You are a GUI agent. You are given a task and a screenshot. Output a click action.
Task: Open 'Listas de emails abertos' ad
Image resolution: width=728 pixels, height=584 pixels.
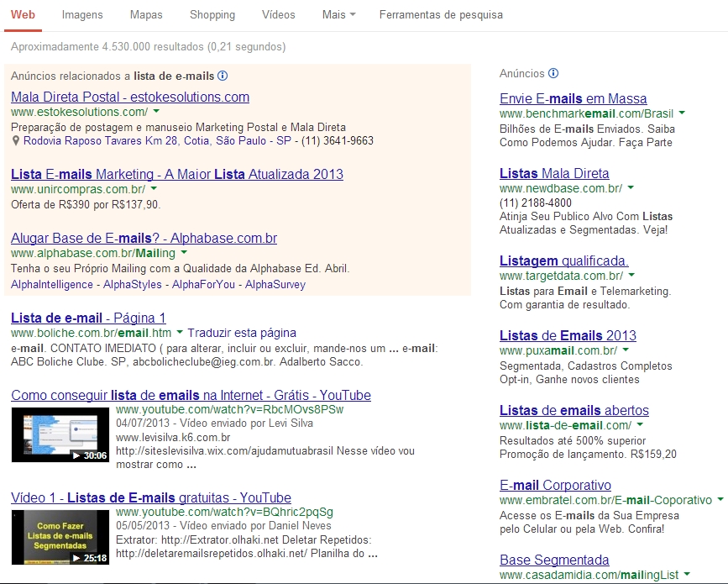coord(573,410)
